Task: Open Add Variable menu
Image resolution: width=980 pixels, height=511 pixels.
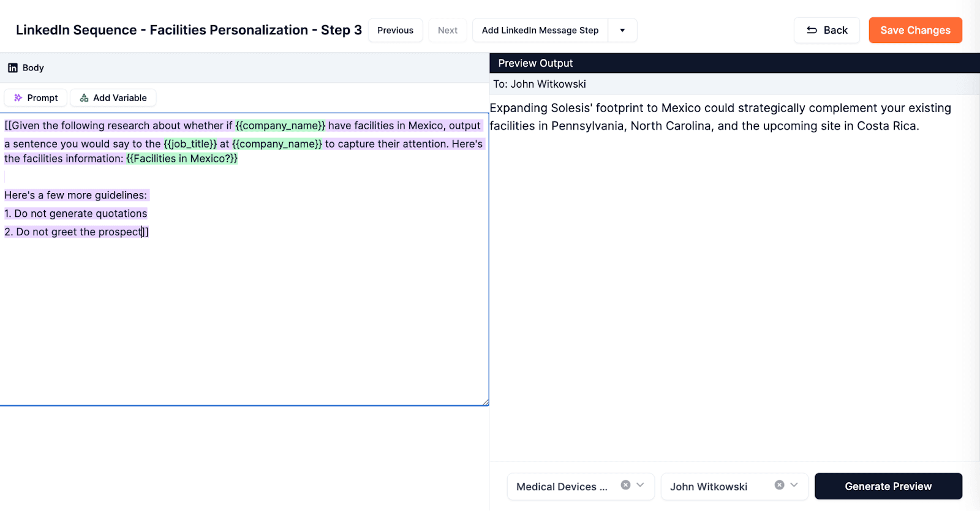Action: click(113, 98)
